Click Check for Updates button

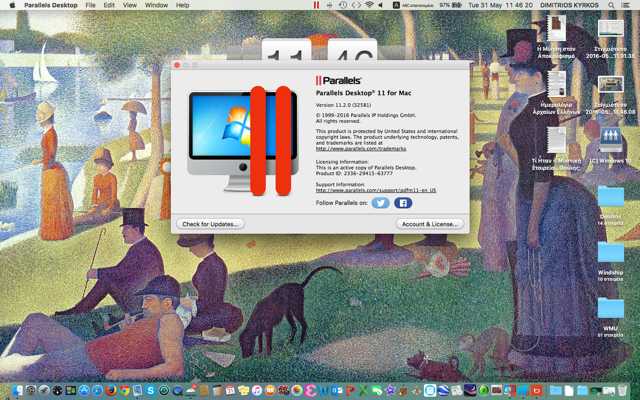click(x=210, y=224)
